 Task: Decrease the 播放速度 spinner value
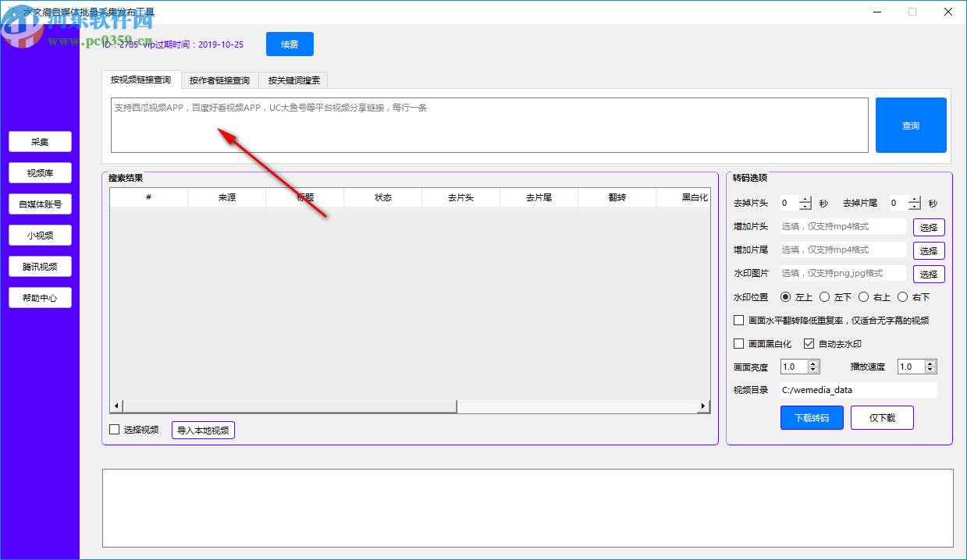coord(930,370)
